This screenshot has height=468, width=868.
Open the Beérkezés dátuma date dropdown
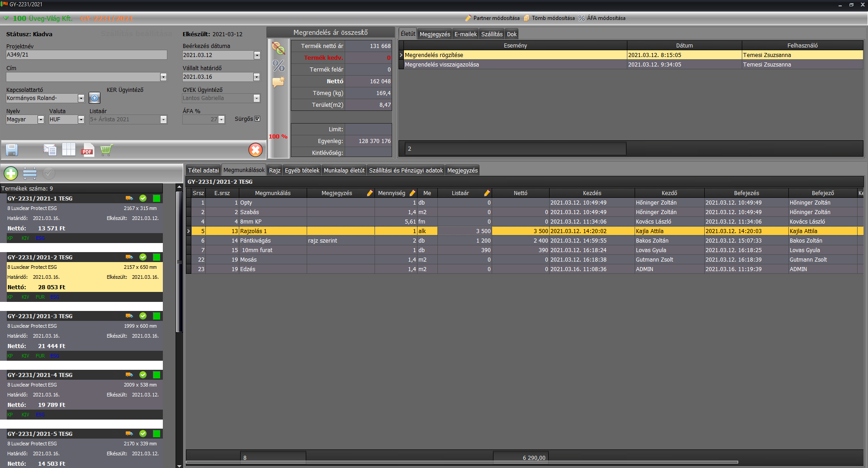(257, 55)
